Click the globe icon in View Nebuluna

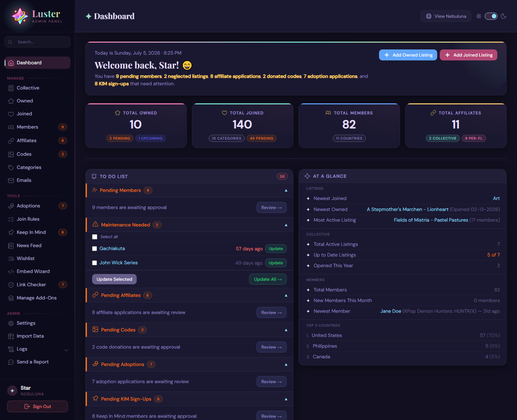pyautogui.click(x=429, y=16)
